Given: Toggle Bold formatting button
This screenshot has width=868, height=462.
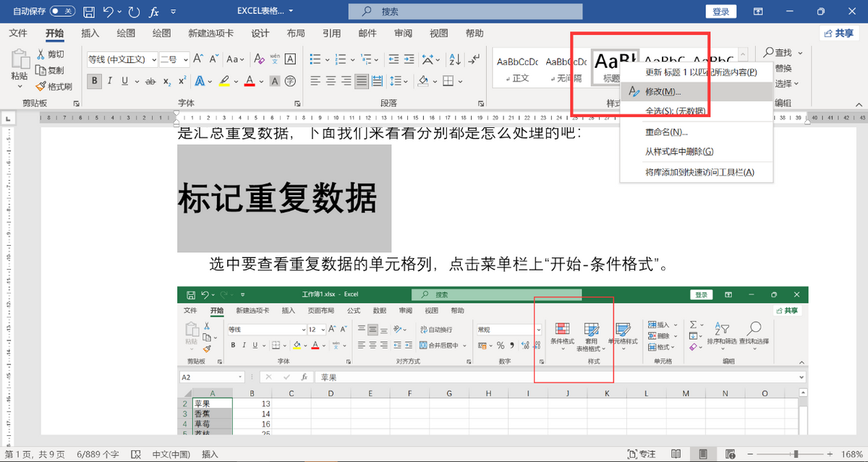Looking at the screenshot, I should [x=95, y=81].
